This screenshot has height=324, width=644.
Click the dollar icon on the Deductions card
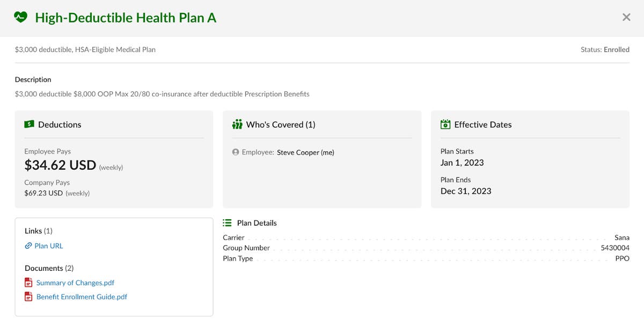(28, 124)
